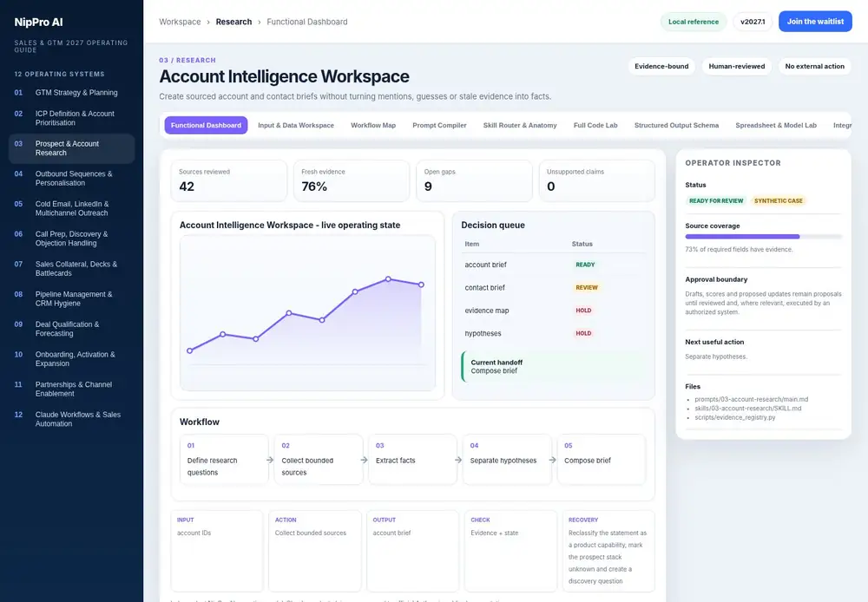Open Claude Workflows & Sales Automation
The width and height of the screenshot is (868, 602).
pos(71,419)
